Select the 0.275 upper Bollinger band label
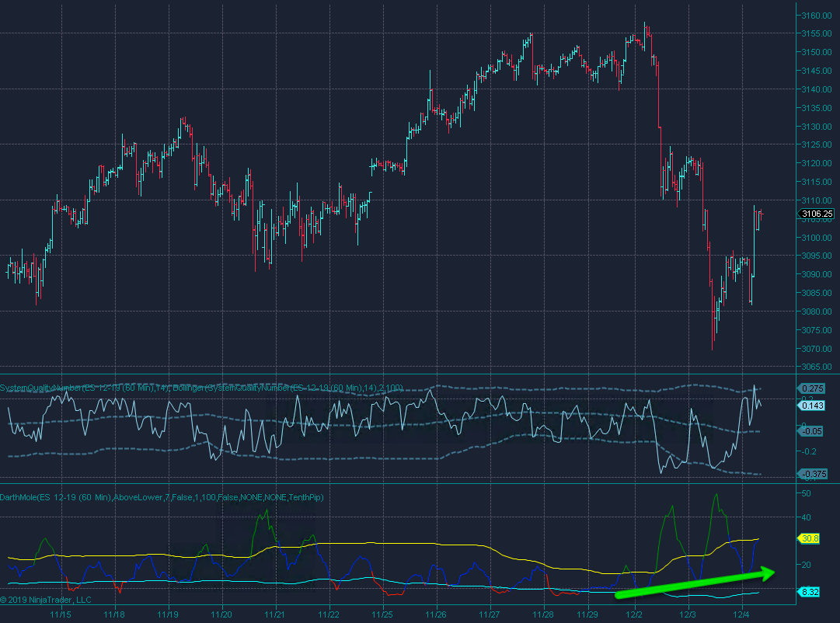The height and width of the screenshot is (623, 840). point(814,388)
